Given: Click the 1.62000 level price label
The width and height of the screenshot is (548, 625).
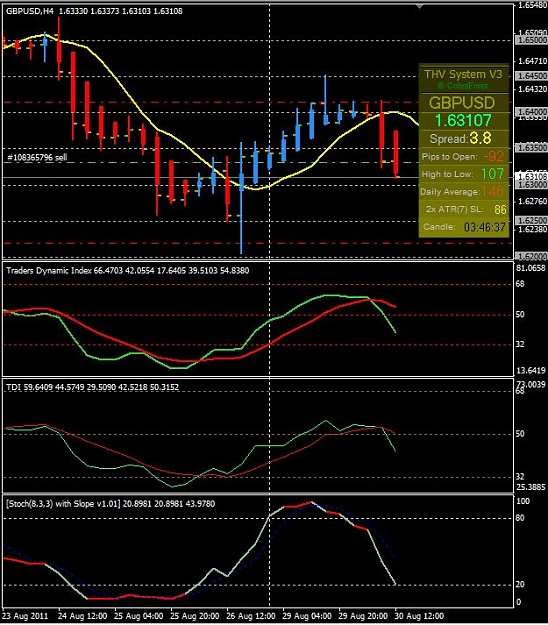Looking at the screenshot, I should click(531, 256).
